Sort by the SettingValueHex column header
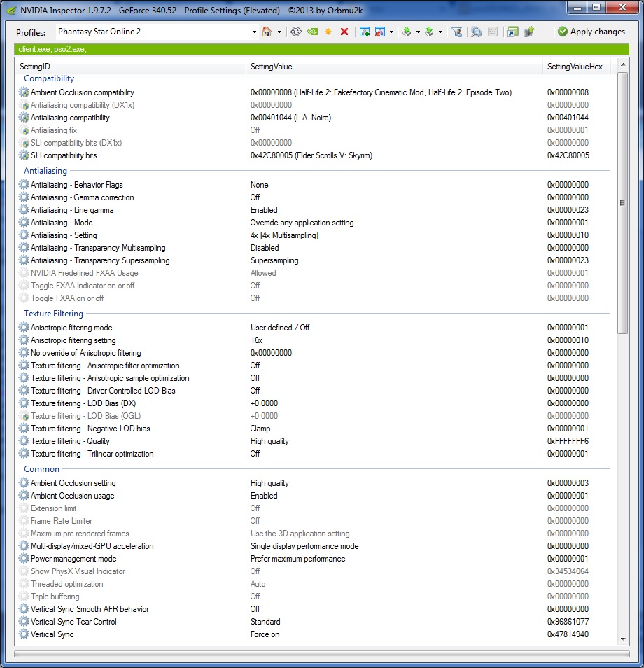This screenshot has height=668, width=644. pyautogui.click(x=576, y=67)
